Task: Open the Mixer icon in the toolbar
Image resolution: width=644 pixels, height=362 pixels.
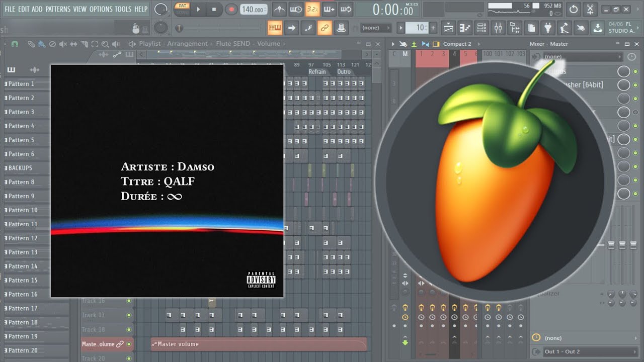Action: click(x=498, y=28)
